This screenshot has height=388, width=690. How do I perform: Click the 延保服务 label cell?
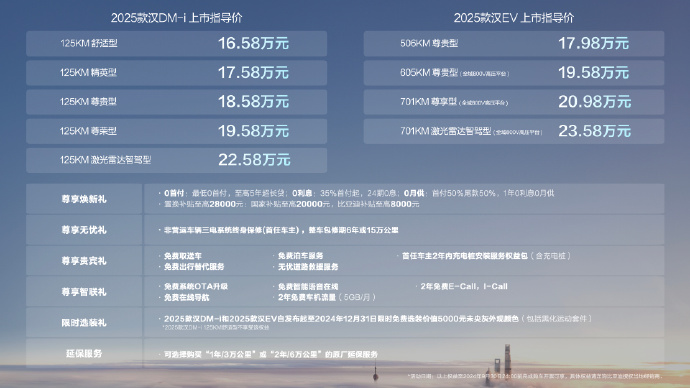pos(84,353)
